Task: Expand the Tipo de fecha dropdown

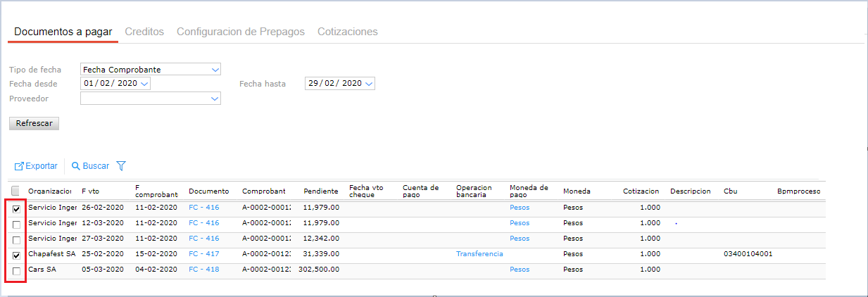Action: [x=215, y=70]
